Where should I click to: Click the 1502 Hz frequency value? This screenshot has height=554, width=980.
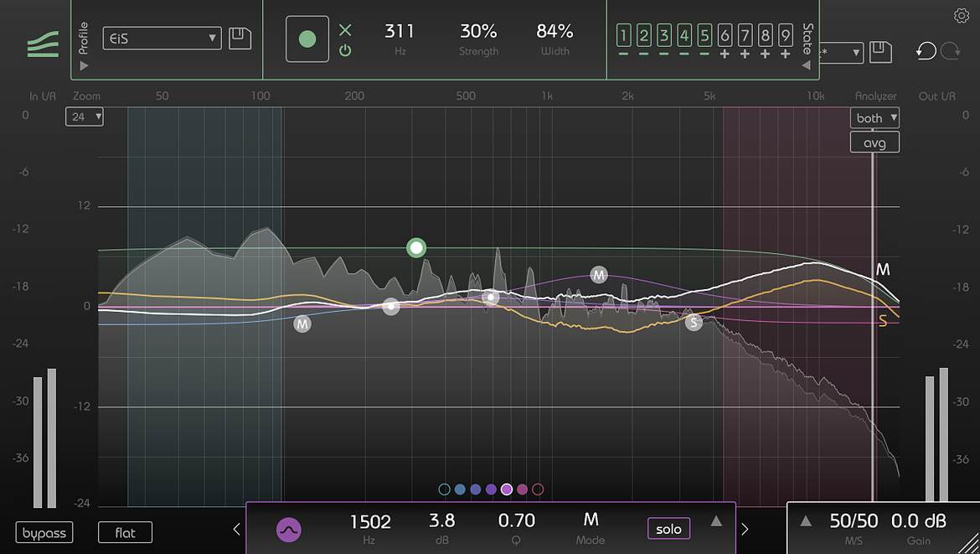(x=370, y=521)
